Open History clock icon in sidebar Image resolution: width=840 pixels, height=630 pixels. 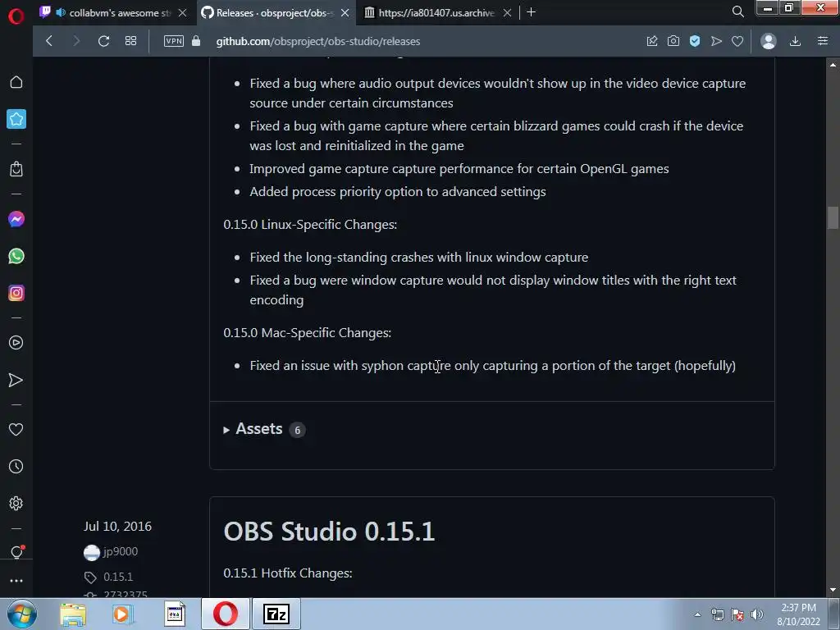pos(16,466)
